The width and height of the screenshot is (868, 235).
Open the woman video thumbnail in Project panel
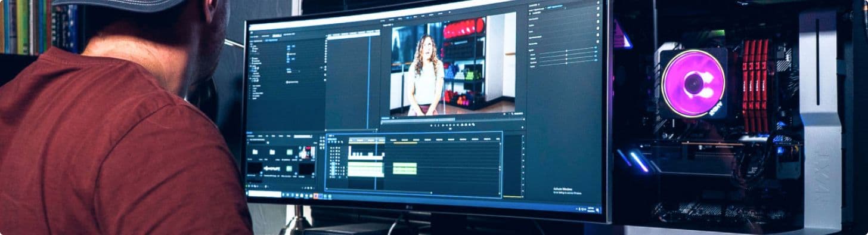306,153
